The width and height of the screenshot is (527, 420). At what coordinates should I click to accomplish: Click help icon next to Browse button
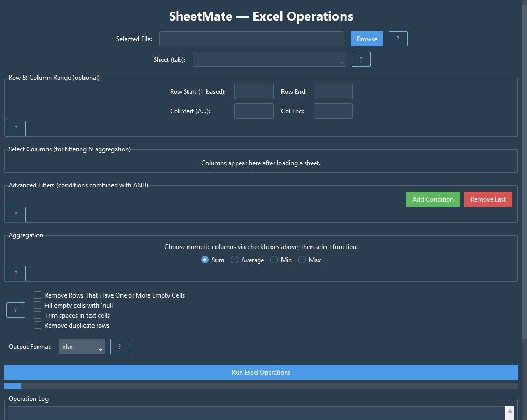[398, 39]
